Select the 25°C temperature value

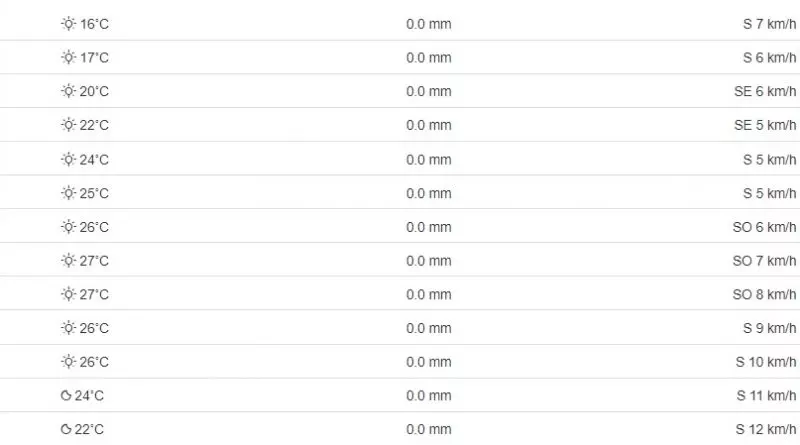pos(94,193)
